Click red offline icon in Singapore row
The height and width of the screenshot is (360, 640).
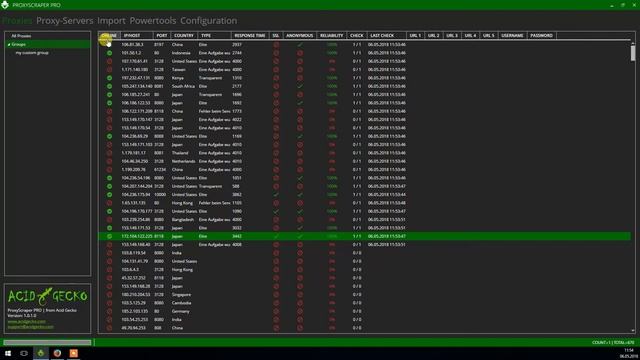coord(109,295)
